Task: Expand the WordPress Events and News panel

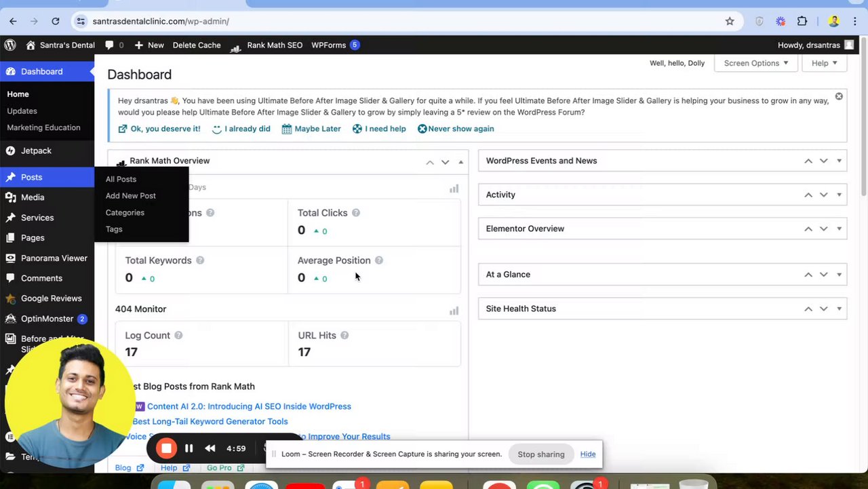Action: [x=839, y=161]
